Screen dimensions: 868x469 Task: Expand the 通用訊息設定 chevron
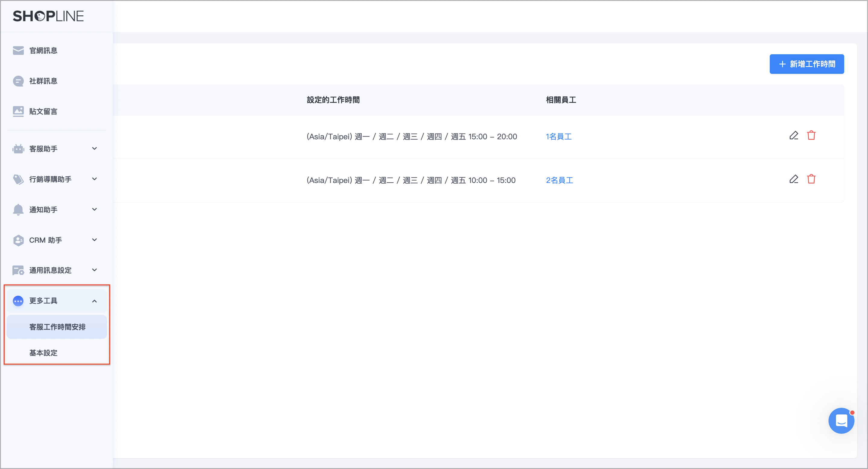click(95, 270)
